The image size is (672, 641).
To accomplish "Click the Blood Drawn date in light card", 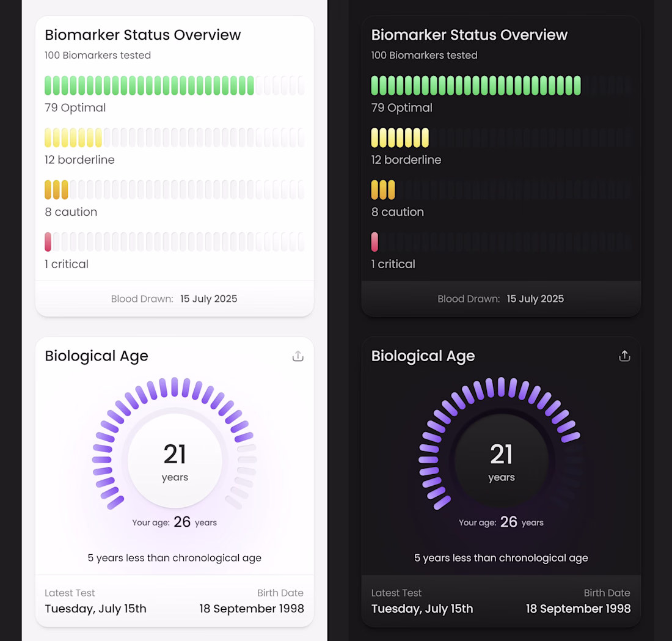I will point(208,299).
